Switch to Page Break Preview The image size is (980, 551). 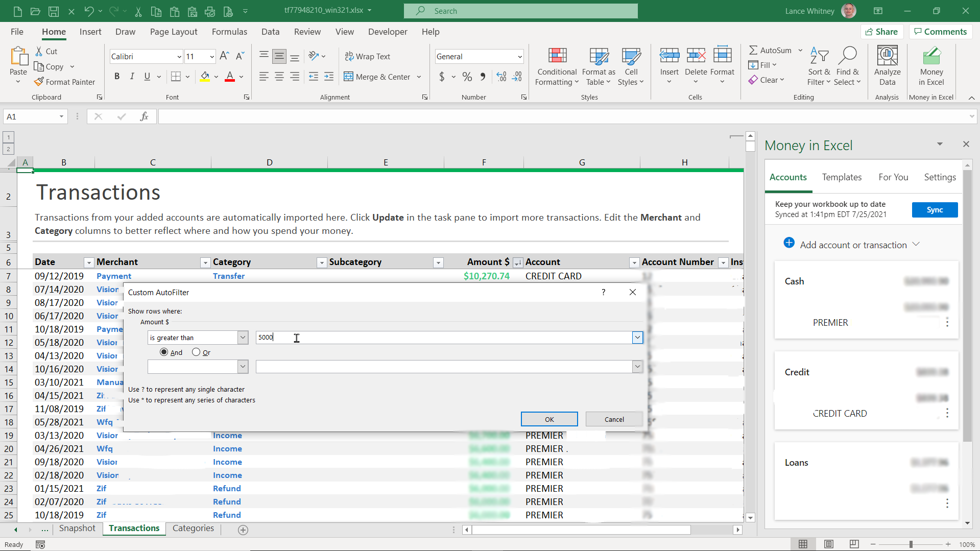[854, 544]
